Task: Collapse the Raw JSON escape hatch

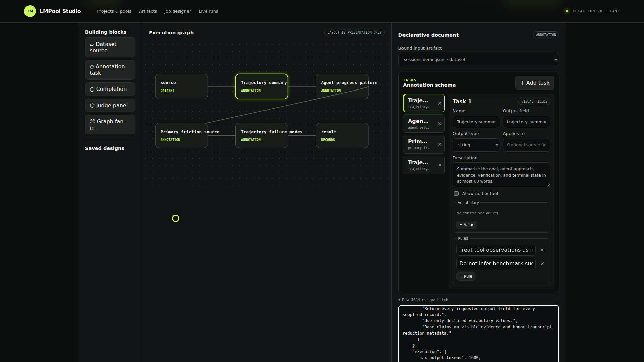Action: coord(423,300)
